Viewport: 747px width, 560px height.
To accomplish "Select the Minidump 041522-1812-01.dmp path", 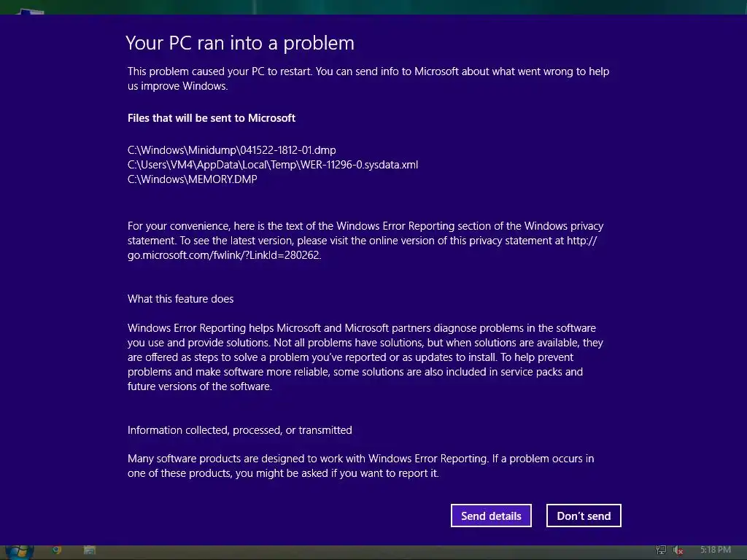I will coord(231,150).
